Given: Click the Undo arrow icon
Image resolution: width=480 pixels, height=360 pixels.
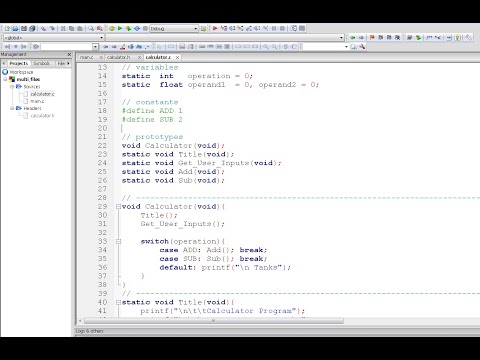Looking at the screenshot, I should 43,29.
